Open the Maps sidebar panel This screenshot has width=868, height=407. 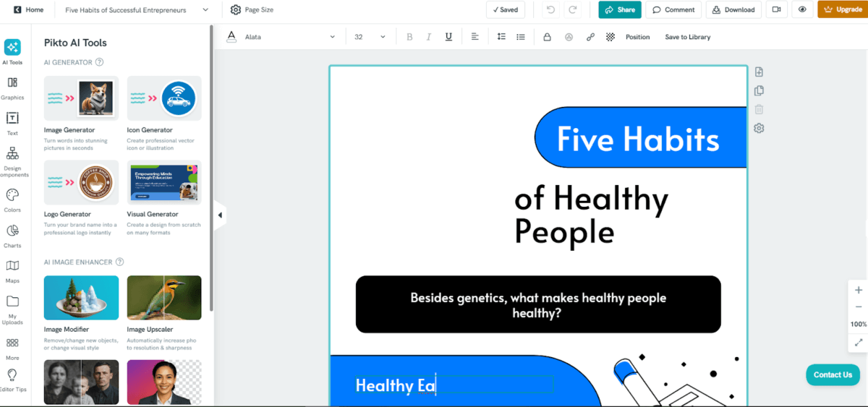12,271
